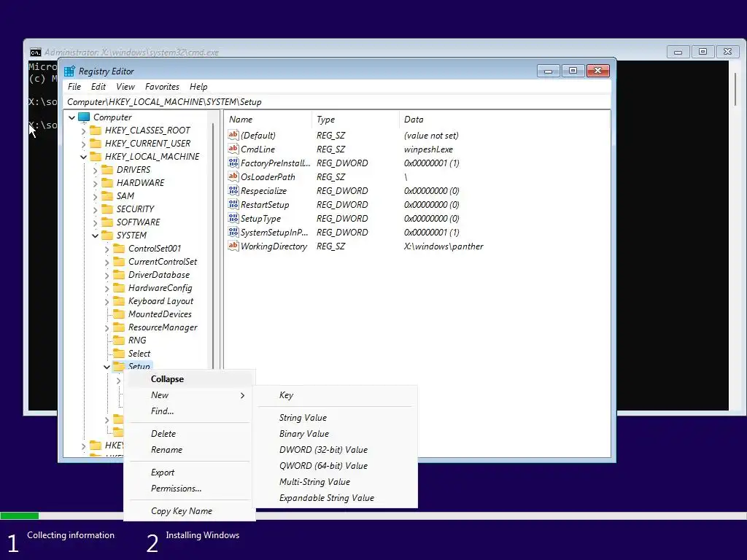Select the SYSTEM folder icon
The width and height of the screenshot is (747, 560).
(x=108, y=236)
